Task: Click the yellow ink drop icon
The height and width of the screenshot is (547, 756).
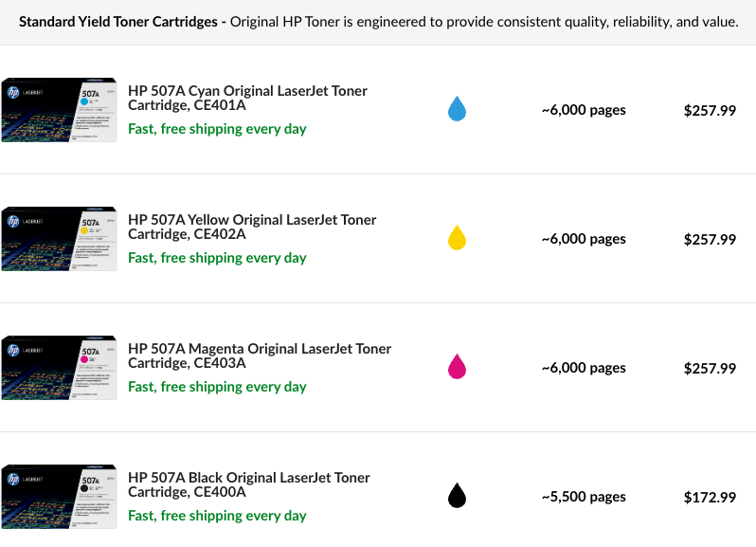Action: [457, 237]
